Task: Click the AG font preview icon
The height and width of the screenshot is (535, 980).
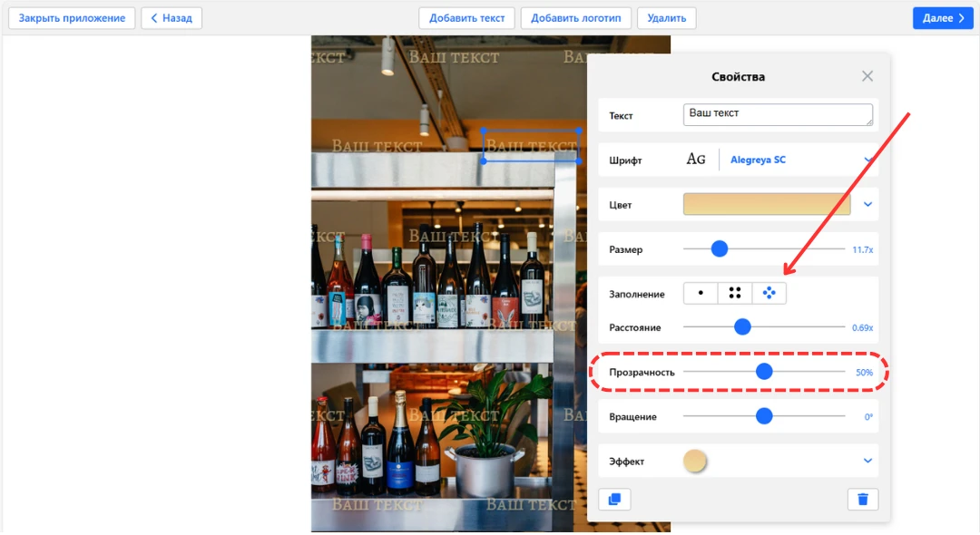Action: (696, 160)
